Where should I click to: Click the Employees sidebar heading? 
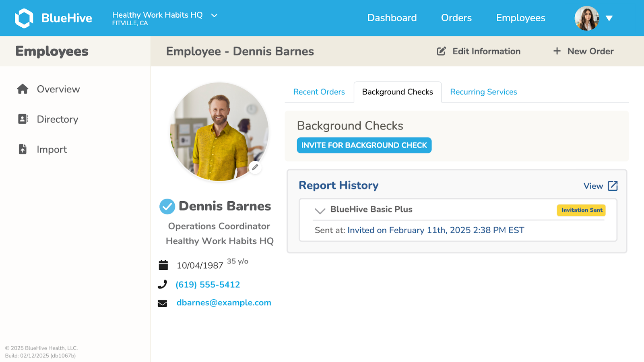(52, 51)
